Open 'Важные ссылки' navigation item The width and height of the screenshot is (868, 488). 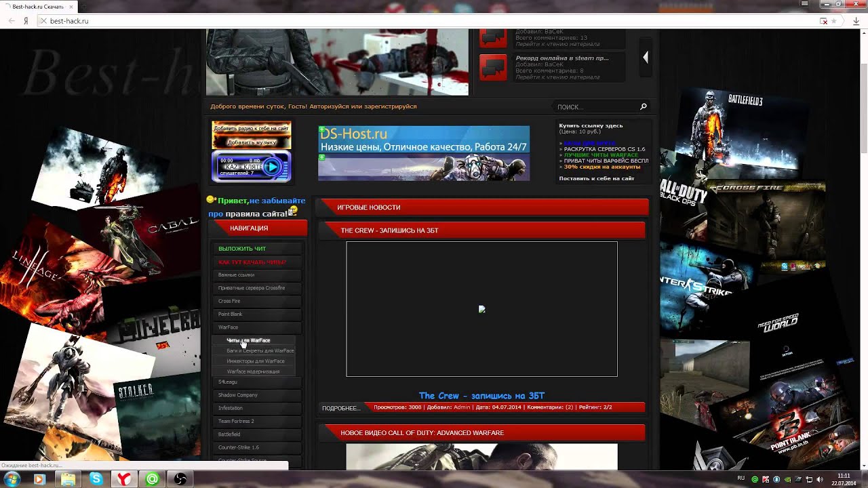(x=256, y=275)
